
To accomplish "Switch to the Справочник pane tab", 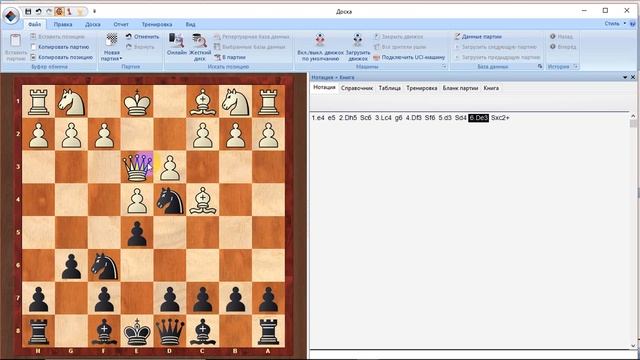I will [357, 88].
